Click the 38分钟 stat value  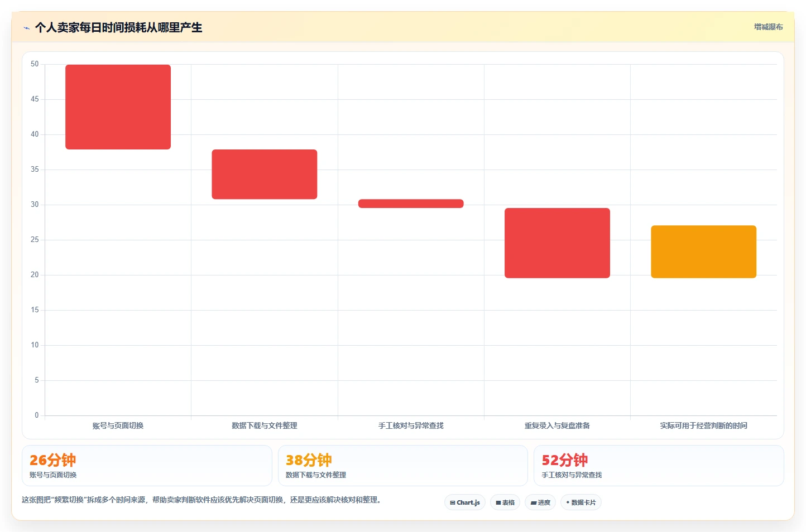coord(309,460)
